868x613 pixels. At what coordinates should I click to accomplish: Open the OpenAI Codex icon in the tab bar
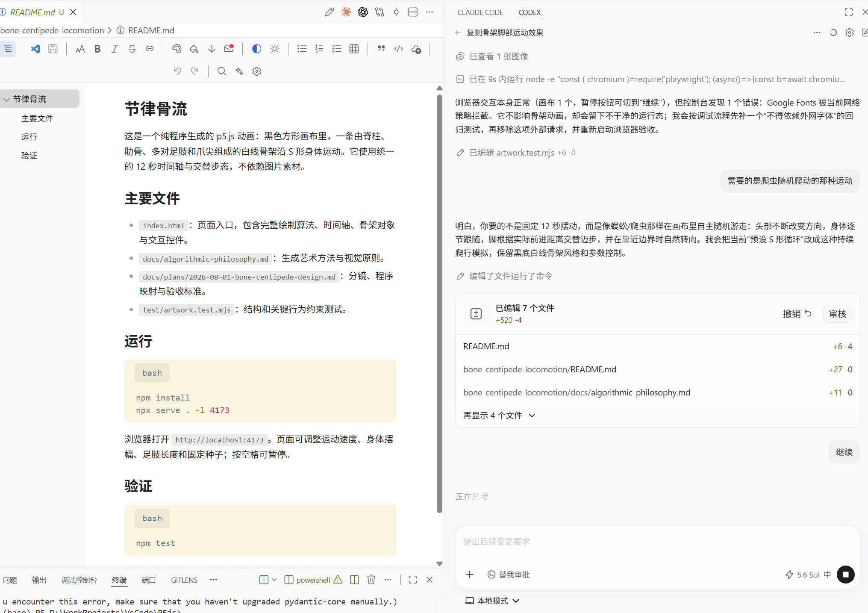(363, 12)
